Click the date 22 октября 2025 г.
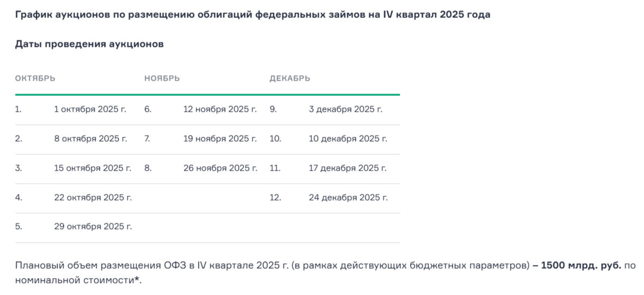The width and height of the screenshot is (644, 295). (93, 197)
